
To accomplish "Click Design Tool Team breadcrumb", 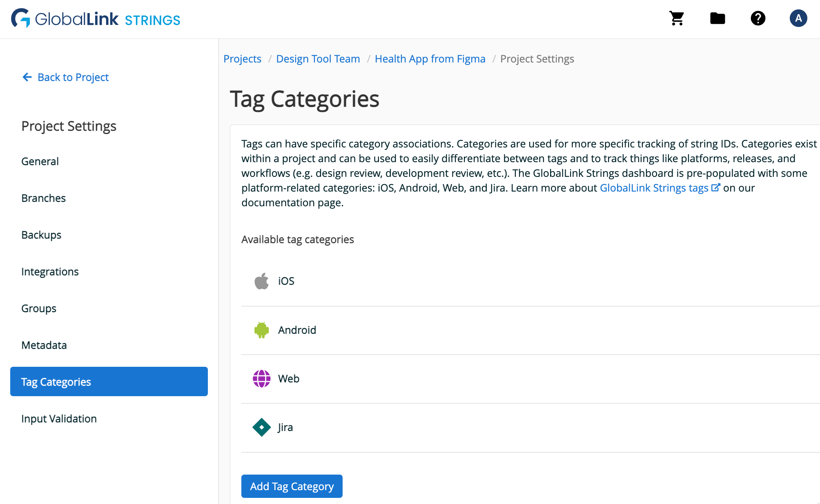I will [318, 59].
